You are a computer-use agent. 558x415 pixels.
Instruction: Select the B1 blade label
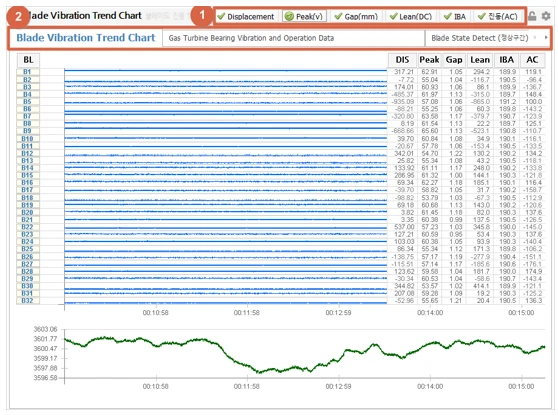pyautogui.click(x=28, y=72)
